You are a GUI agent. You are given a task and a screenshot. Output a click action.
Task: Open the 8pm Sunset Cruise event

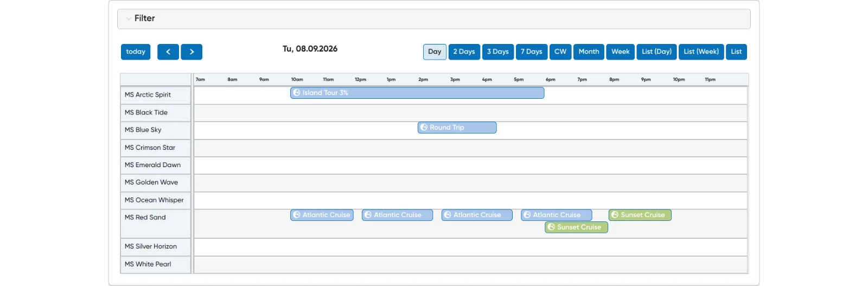point(640,215)
